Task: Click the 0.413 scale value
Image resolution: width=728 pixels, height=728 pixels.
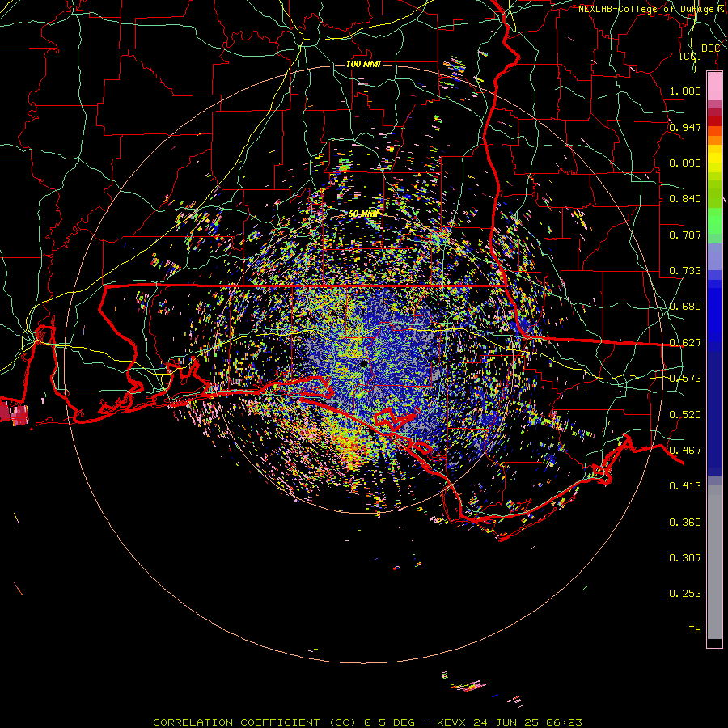Action: (x=685, y=486)
